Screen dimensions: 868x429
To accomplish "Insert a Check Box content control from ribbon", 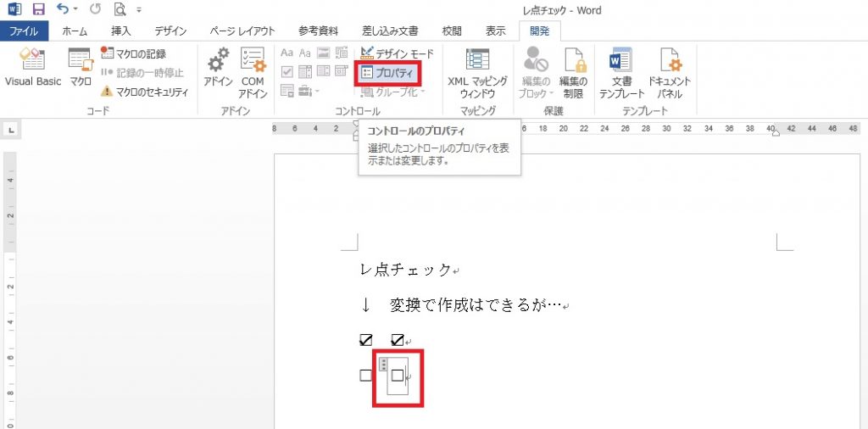I will 287,71.
